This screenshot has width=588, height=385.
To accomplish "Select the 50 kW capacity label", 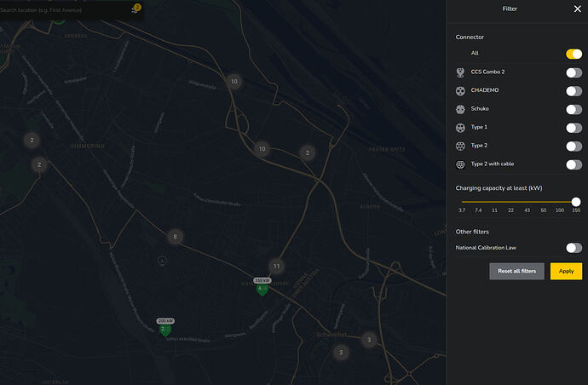I will 544,210.
